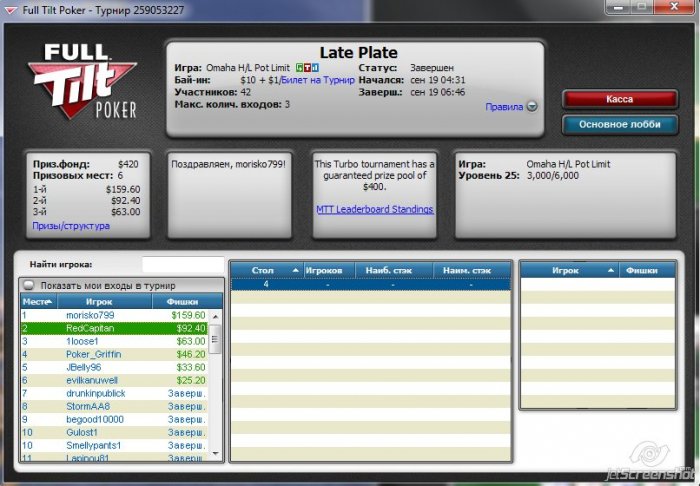
Task: Open MTT Leaderboard Standings link
Action: (x=375, y=209)
